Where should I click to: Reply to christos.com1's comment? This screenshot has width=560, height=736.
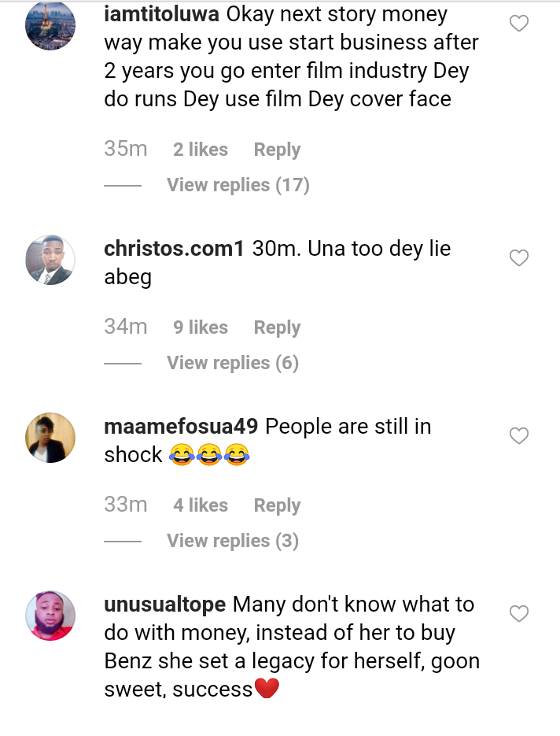277,327
